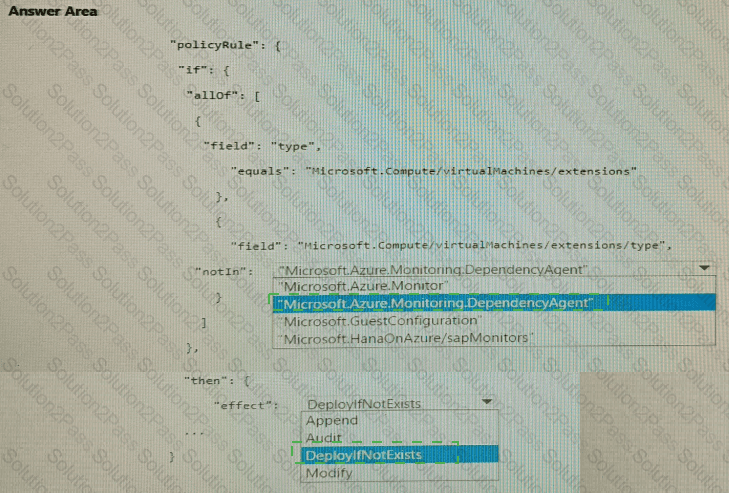Click the "notIn" label
This screenshot has height=493, width=729.
pyautogui.click(x=224, y=272)
